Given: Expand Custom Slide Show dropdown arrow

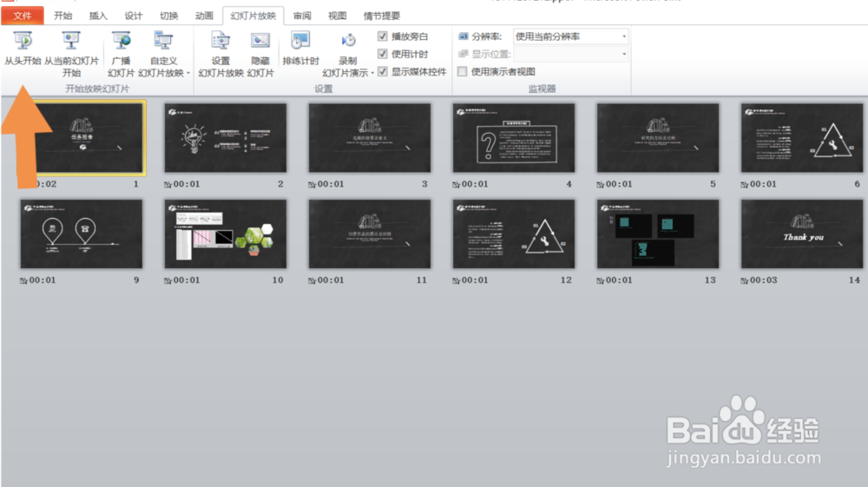Looking at the screenshot, I should coord(188,73).
